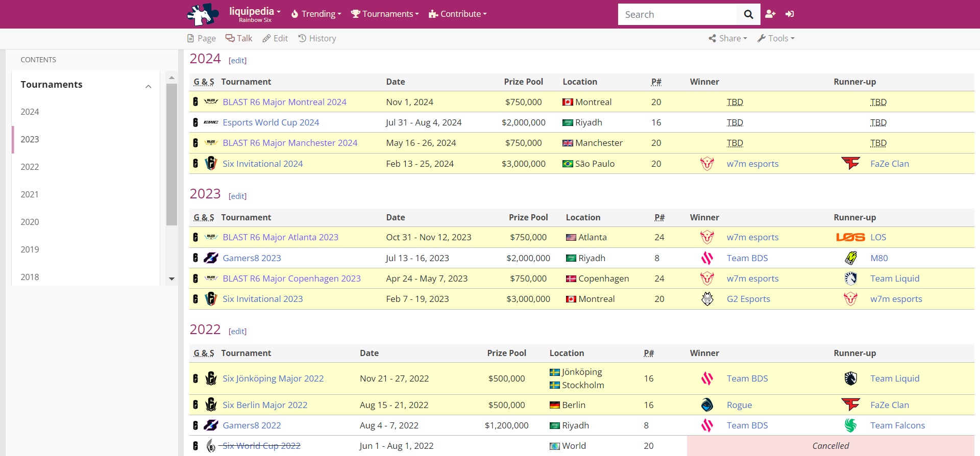
Task: Click into the Search input field
Action: pos(677,14)
